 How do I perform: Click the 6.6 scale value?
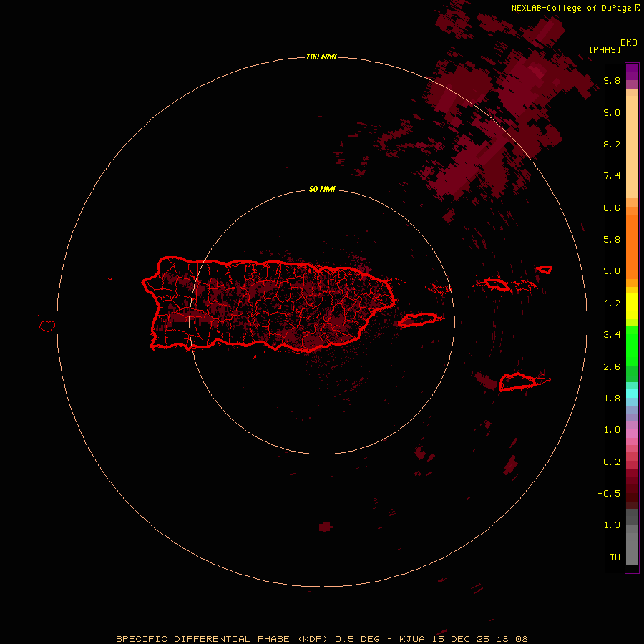pos(612,208)
